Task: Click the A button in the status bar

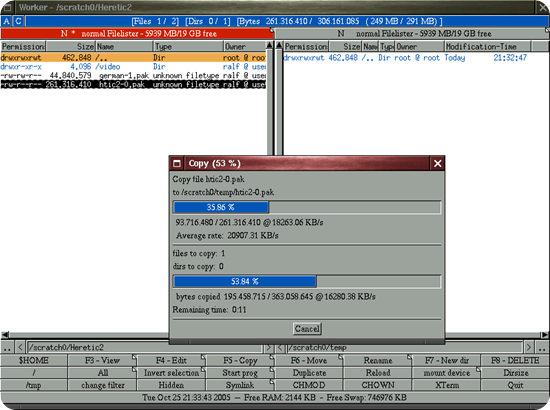Action: tap(6, 21)
